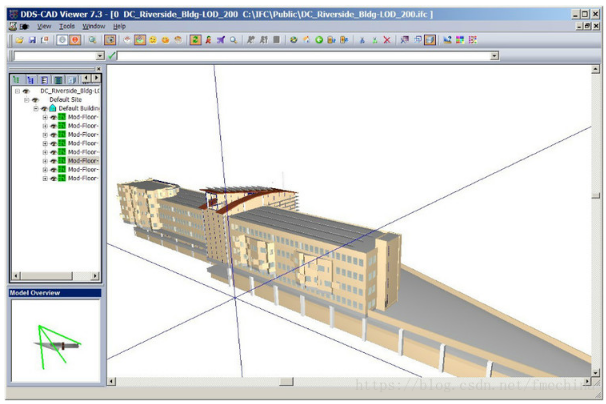Hide the DC_Riverside_Bldg project via its eye icon

click(26, 91)
